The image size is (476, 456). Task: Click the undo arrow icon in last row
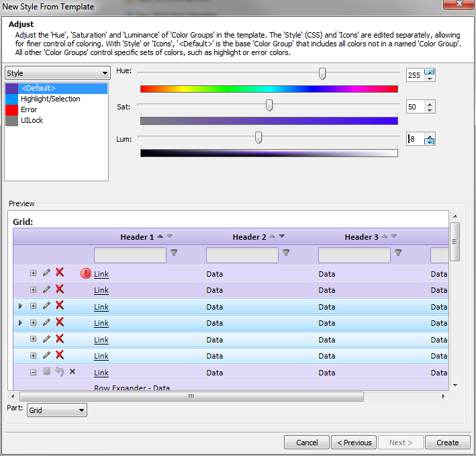[x=60, y=371]
